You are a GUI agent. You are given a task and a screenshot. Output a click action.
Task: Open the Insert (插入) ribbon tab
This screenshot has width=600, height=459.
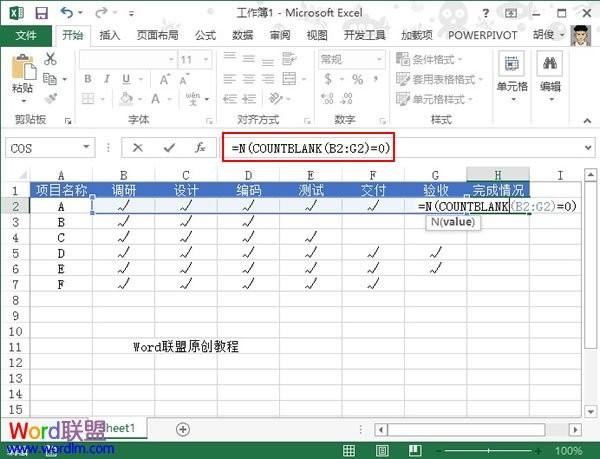[x=109, y=35]
